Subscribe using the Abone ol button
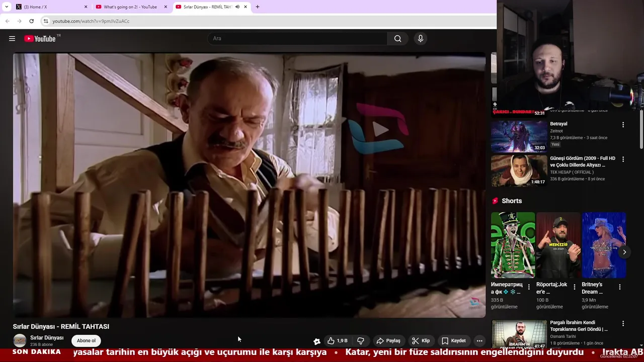 click(x=86, y=341)
